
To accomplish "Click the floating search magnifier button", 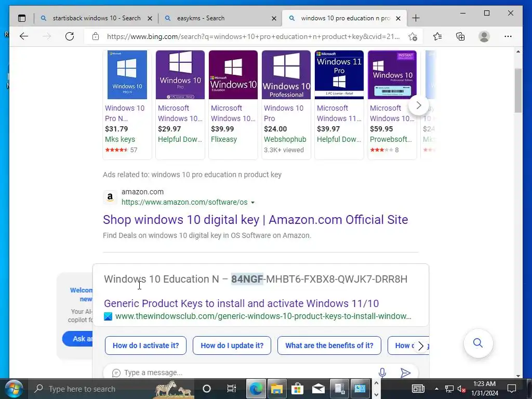I will [478, 343].
